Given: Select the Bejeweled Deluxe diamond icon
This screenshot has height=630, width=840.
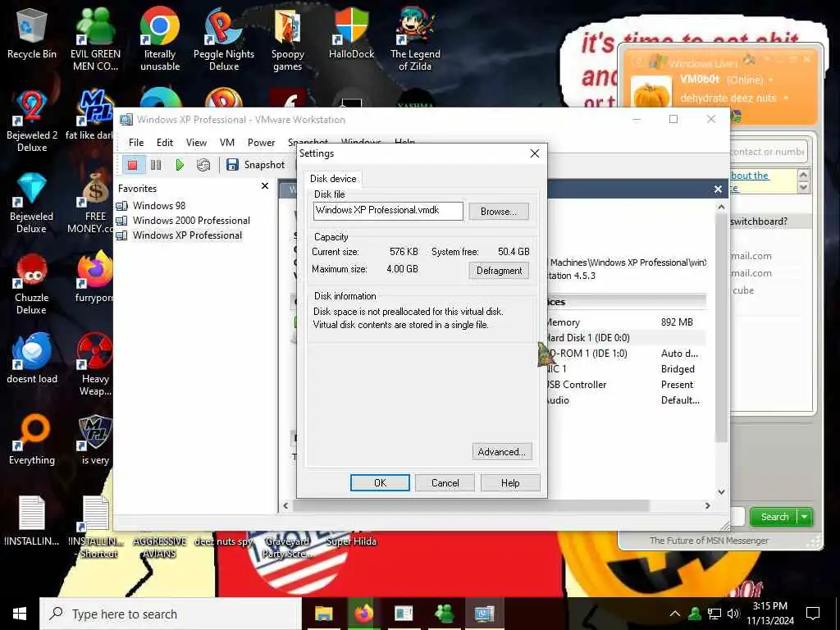Looking at the screenshot, I should coord(32,203).
